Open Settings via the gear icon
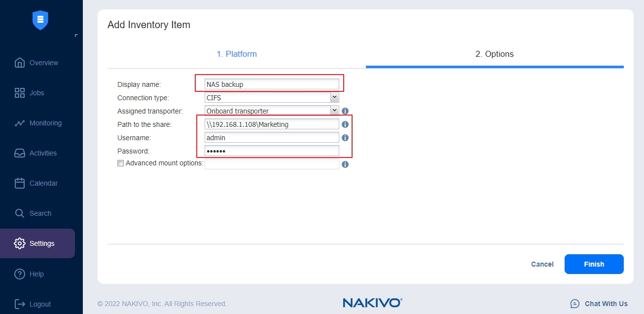This screenshot has width=644, height=314. pyautogui.click(x=41, y=243)
